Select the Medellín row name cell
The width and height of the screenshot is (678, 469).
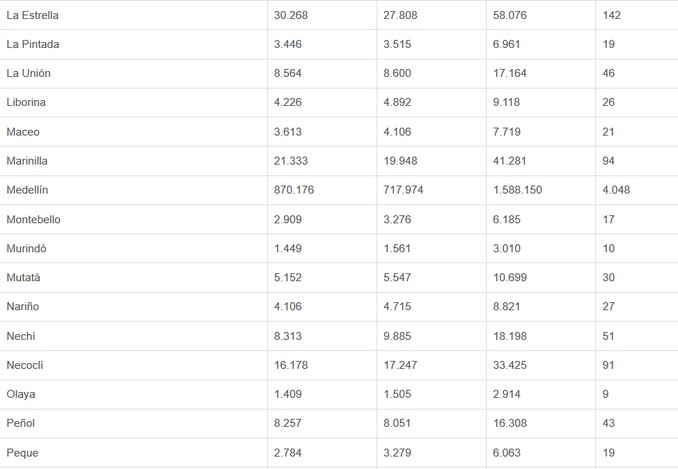[28, 190]
